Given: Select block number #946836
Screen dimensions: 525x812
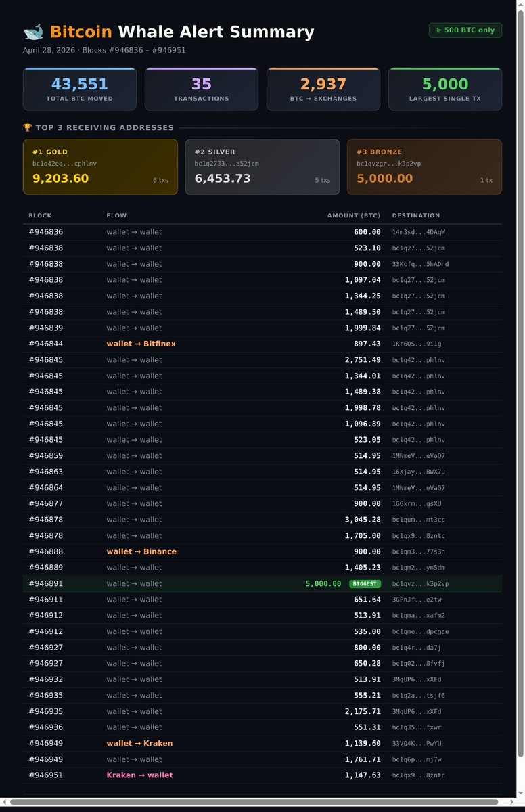Looking at the screenshot, I should (x=46, y=232).
